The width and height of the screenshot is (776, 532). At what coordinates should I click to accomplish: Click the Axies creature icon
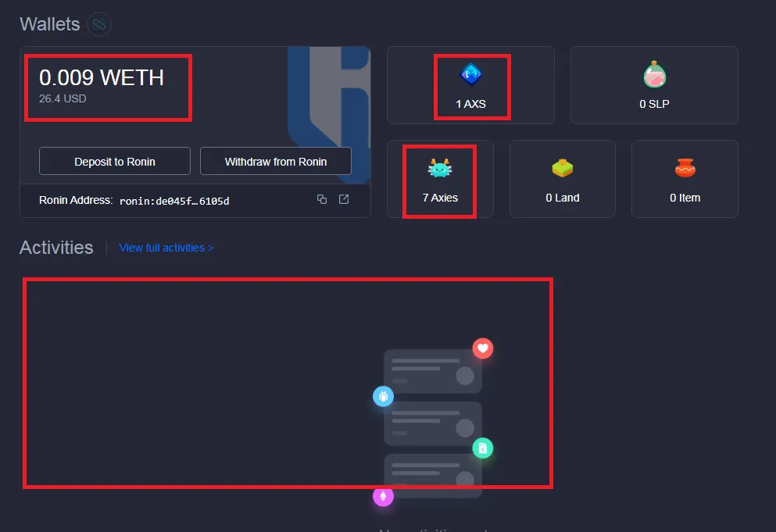pos(440,168)
